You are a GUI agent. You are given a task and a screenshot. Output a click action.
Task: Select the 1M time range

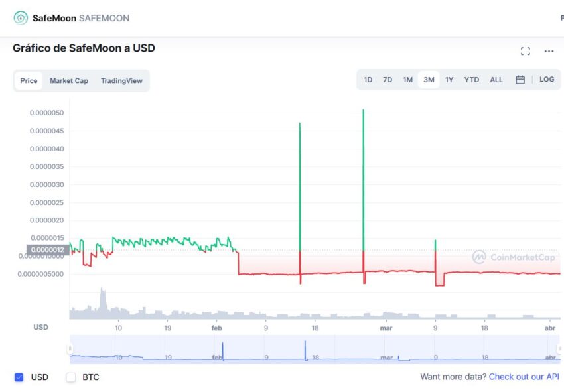[x=408, y=80]
